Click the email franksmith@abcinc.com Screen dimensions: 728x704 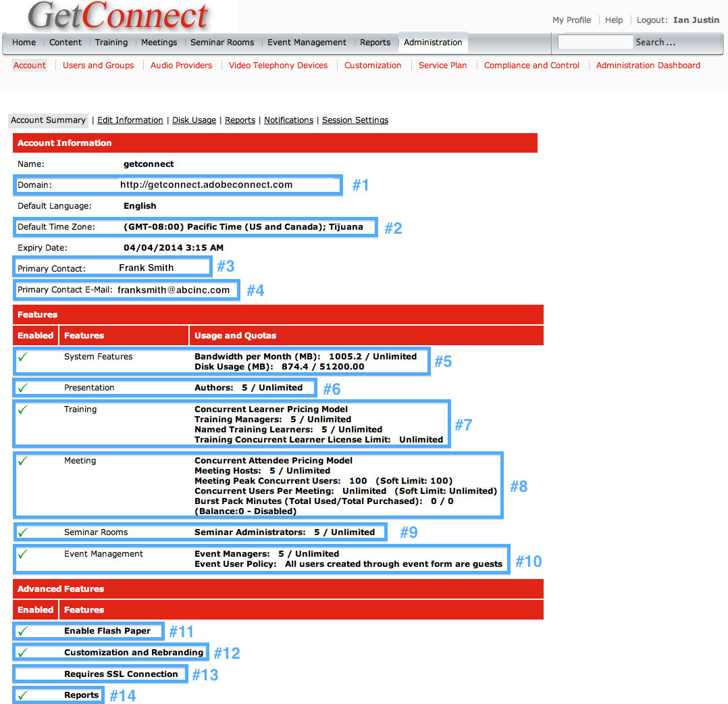pyautogui.click(x=174, y=291)
